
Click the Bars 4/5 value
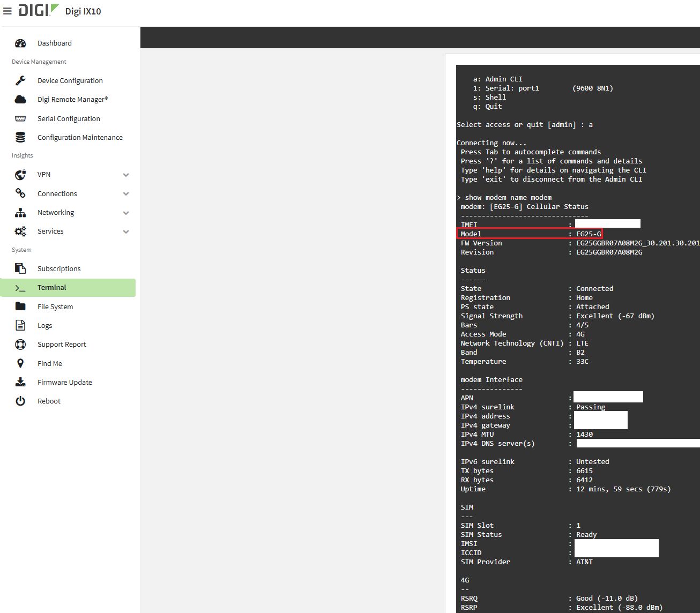pyautogui.click(x=582, y=325)
